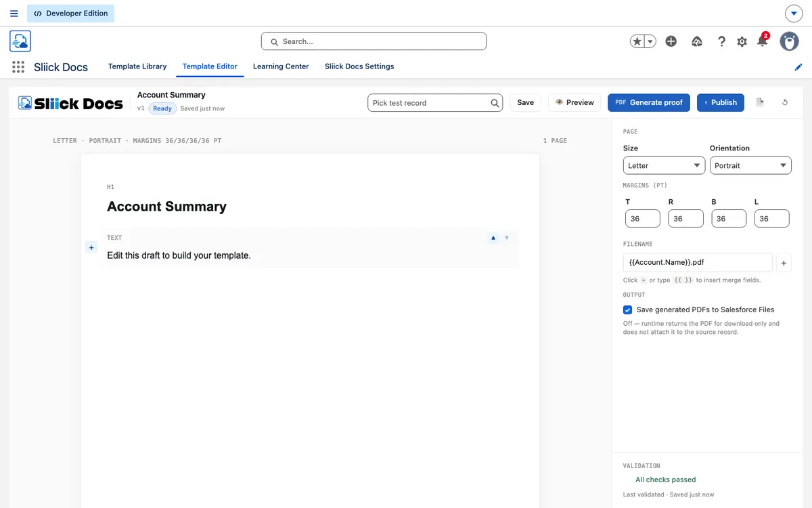Open the top-right circular dropdown arrow
This screenshot has width=812, height=508.
point(794,14)
